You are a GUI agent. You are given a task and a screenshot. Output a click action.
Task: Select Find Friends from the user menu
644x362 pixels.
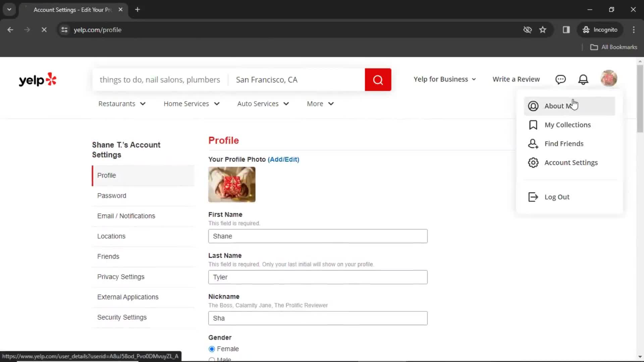[x=570, y=144]
